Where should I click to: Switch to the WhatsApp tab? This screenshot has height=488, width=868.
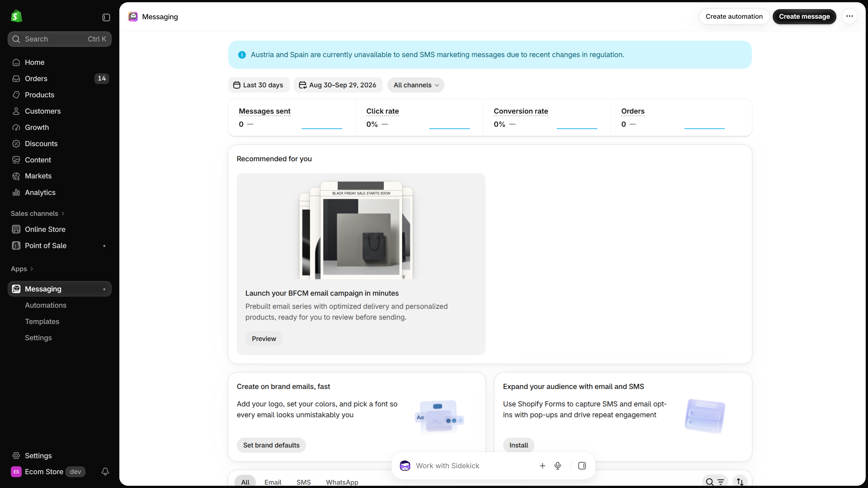click(342, 482)
